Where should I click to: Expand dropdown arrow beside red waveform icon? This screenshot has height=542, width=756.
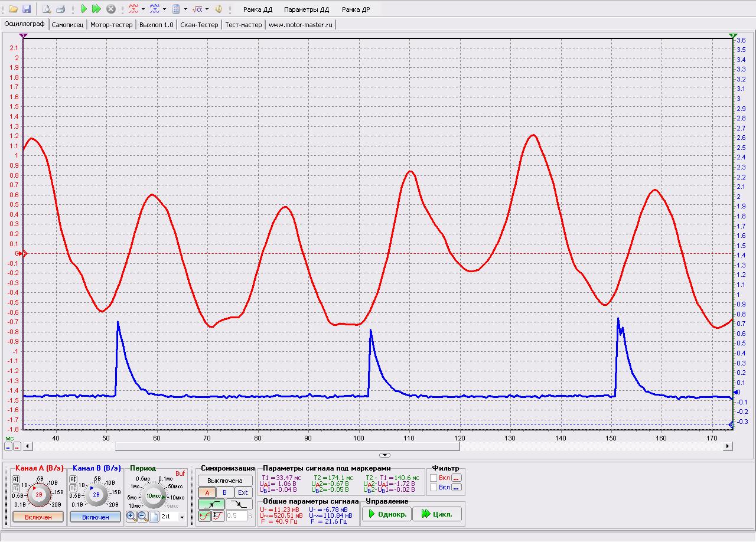point(143,9)
